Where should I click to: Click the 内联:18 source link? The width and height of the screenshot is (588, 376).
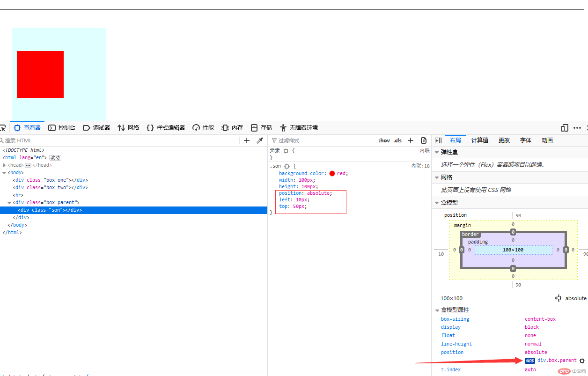pyautogui.click(x=420, y=166)
